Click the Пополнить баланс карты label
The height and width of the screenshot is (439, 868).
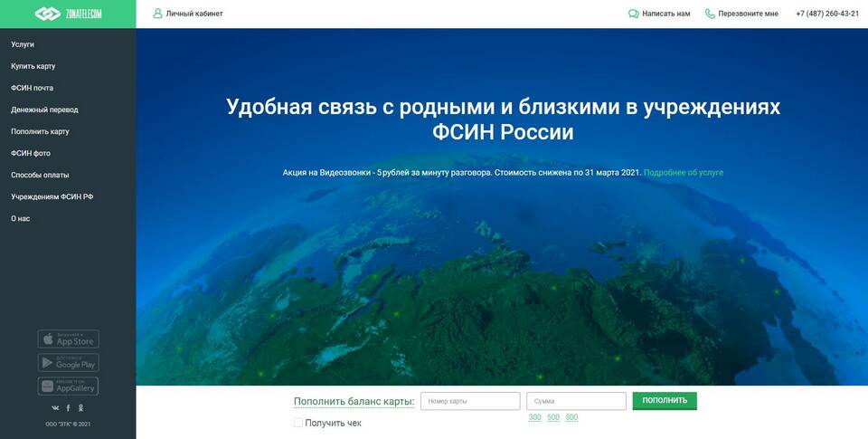pyautogui.click(x=354, y=401)
